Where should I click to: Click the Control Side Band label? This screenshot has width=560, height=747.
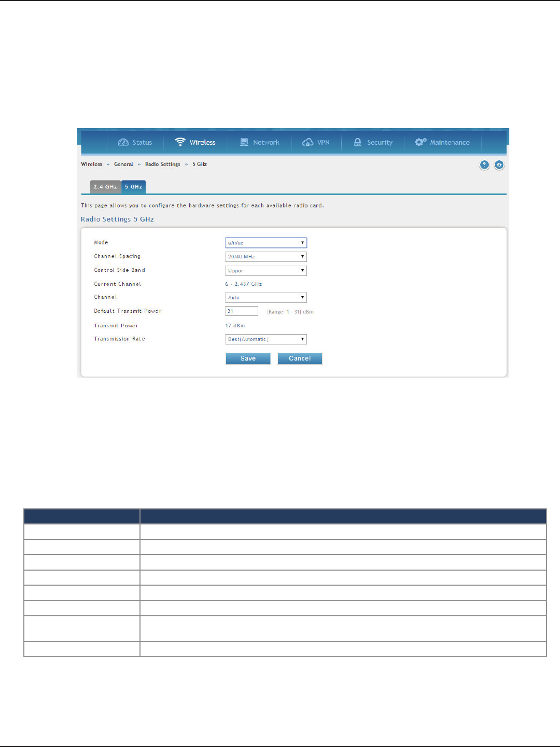120,270
